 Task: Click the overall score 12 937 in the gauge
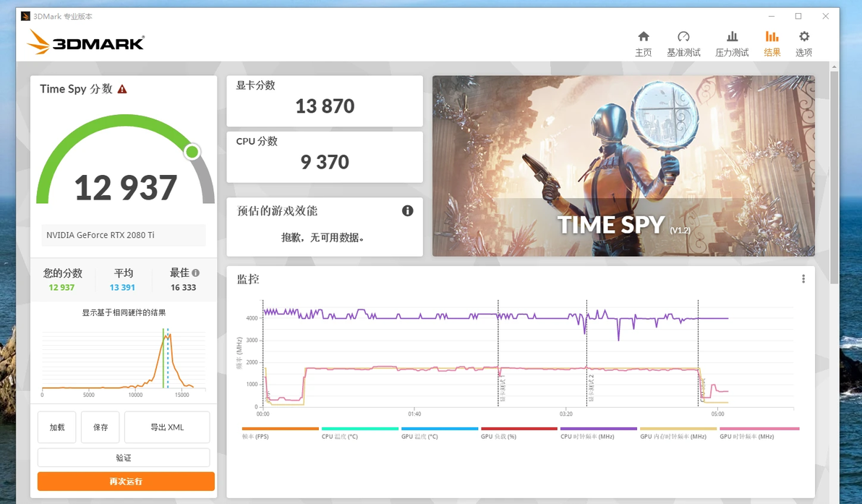pyautogui.click(x=126, y=187)
